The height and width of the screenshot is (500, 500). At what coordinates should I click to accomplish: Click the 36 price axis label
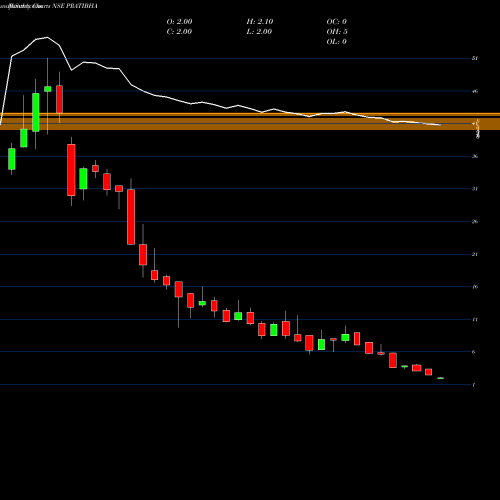pos(475,156)
